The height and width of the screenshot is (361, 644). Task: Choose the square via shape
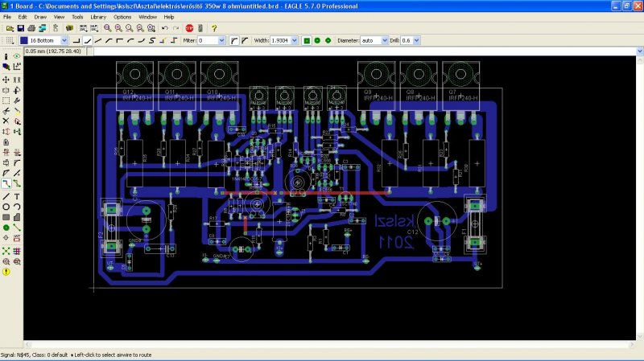tap(307, 40)
